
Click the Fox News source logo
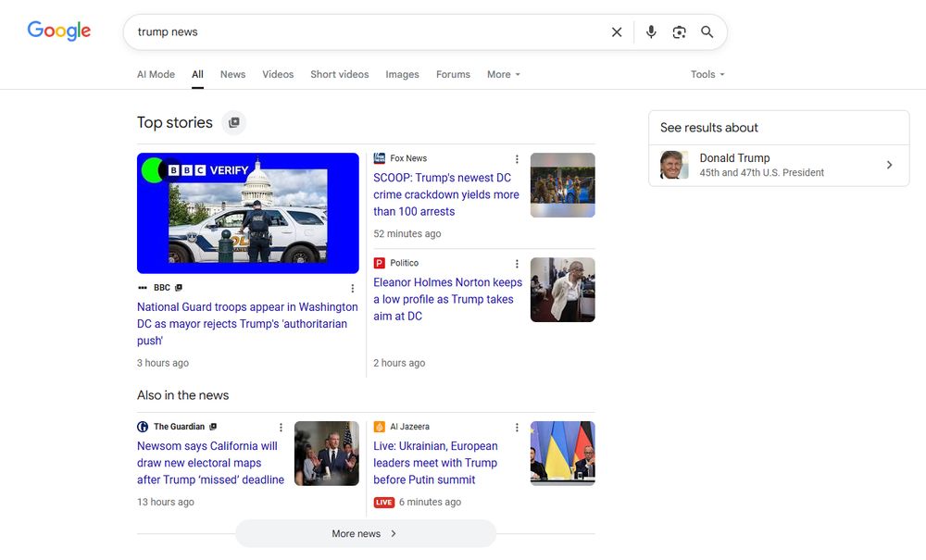(379, 158)
